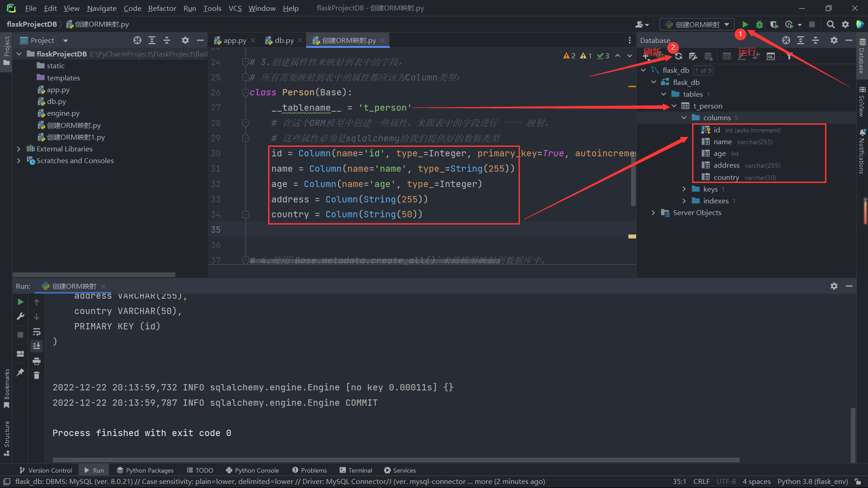Expand Scratches and Consoles node
The height and width of the screenshot is (488, 868).
click(x=19, y=160)
